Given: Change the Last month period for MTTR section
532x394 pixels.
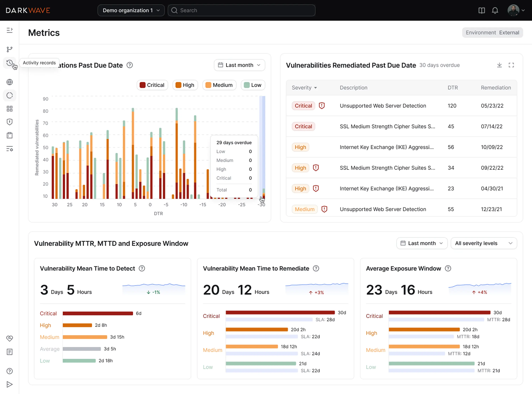Looking at the screenshot, I should point(422,243).
